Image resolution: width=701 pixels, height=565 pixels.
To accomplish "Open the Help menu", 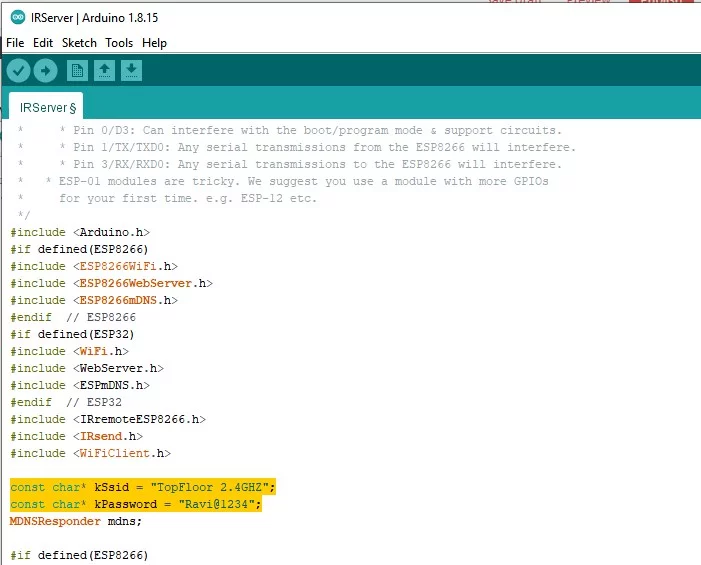I will [x=154, y=43].
